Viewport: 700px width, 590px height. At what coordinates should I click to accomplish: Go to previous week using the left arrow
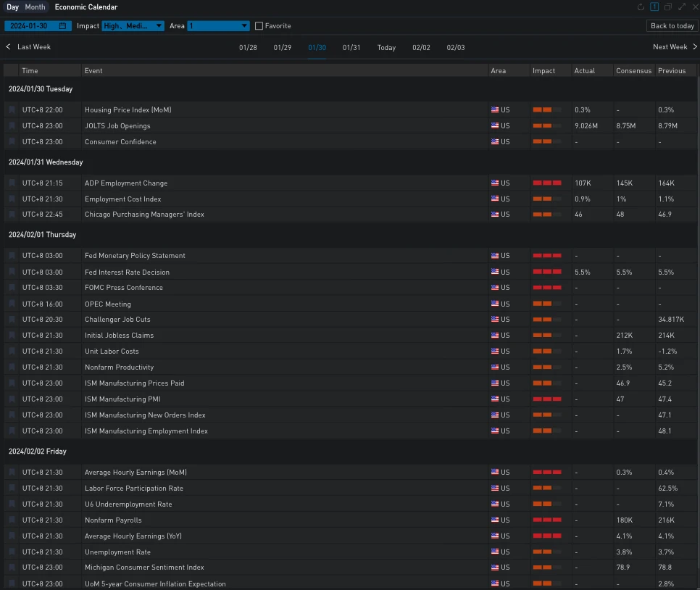pos(9,47)
